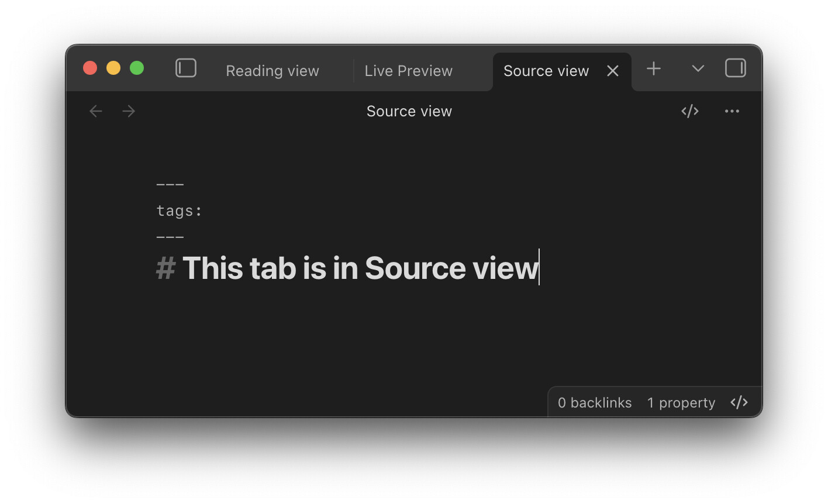Switch editor mode via status bar icon

coord(739,402)
